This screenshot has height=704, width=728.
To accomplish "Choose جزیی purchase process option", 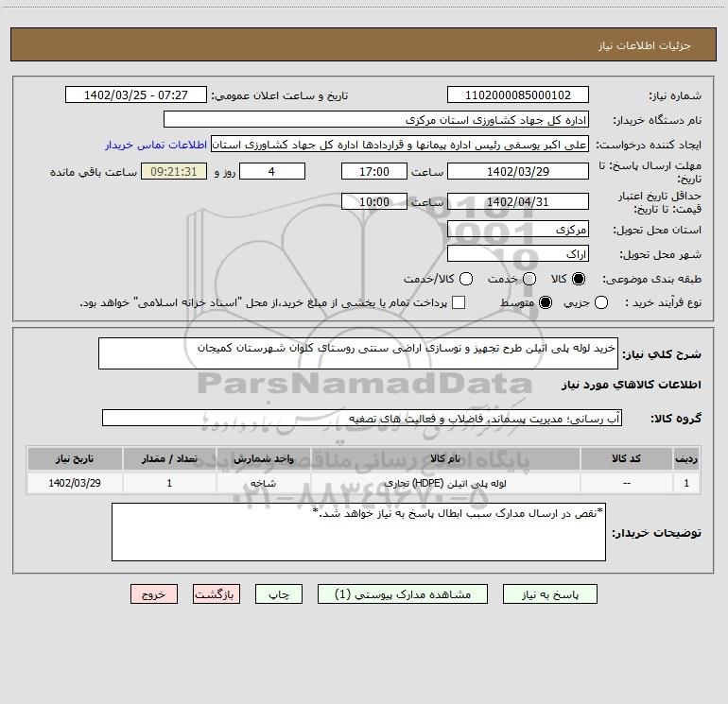I will 600,302.
